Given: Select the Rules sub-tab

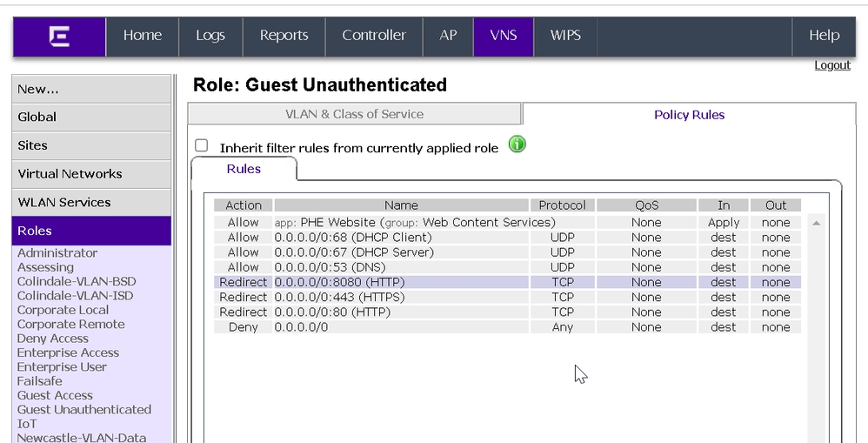Looking at the screenshot, I should click(244, 169).
